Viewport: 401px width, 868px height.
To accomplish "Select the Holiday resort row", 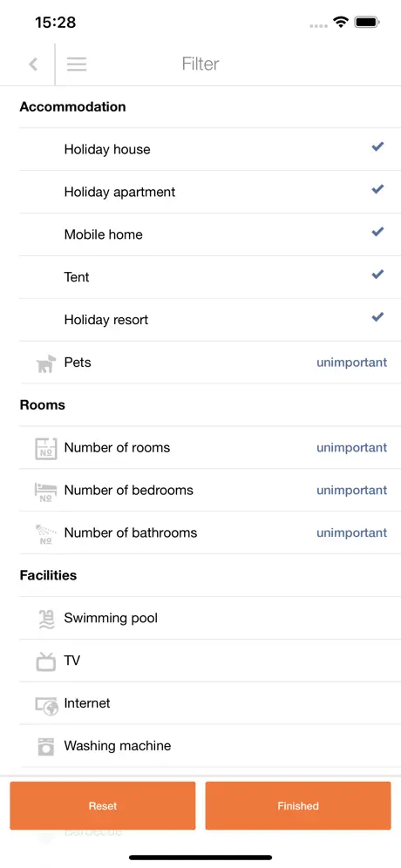I will point(210,320).
